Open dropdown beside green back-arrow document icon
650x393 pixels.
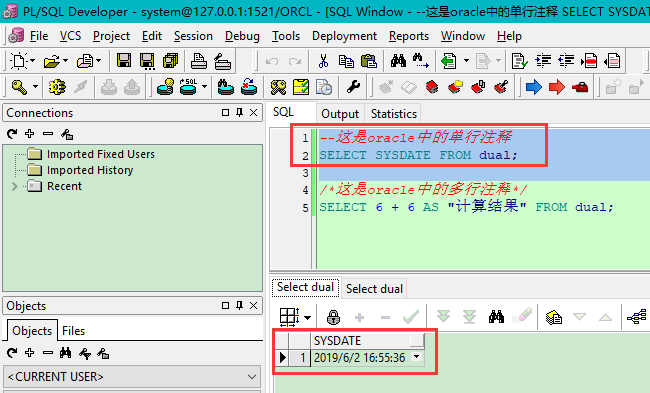point(466,61)
